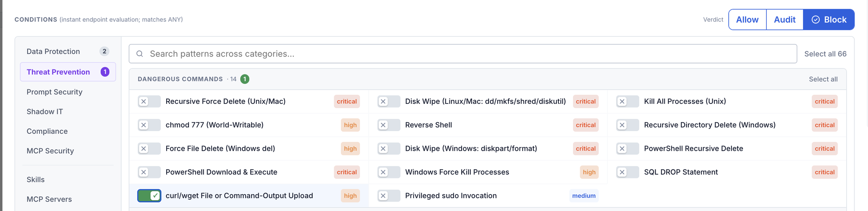Screen dimensions: 868x211
Task: Focus the Search patterns across categories field
Action: pos(463,54)
